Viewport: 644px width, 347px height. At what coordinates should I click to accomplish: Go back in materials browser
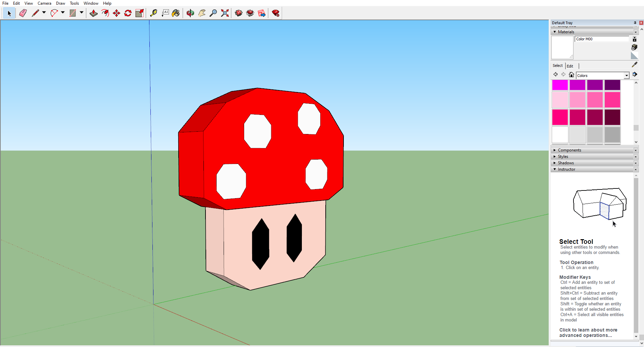pos(555,75)
